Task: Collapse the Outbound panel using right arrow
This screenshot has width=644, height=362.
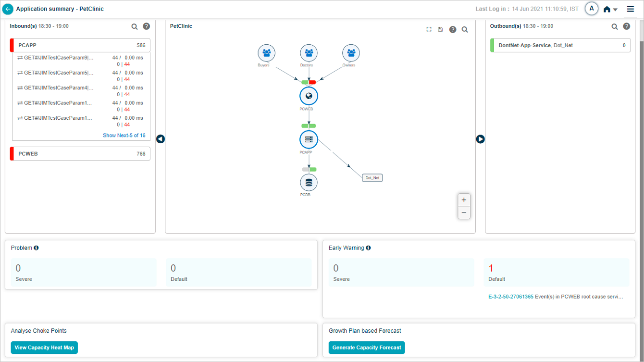Action: coord(480,139)
